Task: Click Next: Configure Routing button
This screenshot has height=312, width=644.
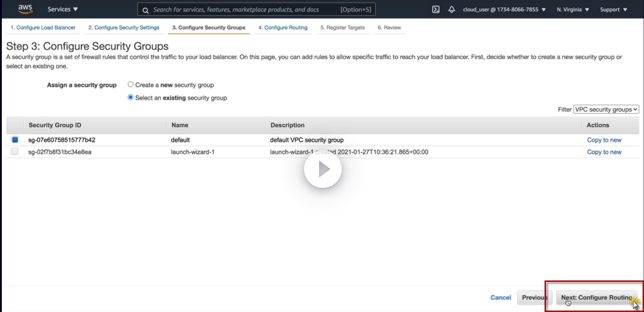Action: click(596, 297)
